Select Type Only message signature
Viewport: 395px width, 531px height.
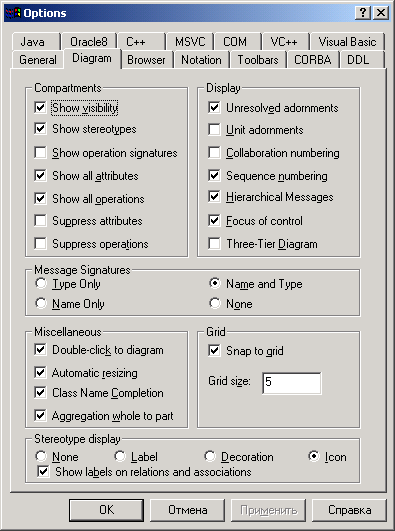pyautogui.click(x=41, y=283)
